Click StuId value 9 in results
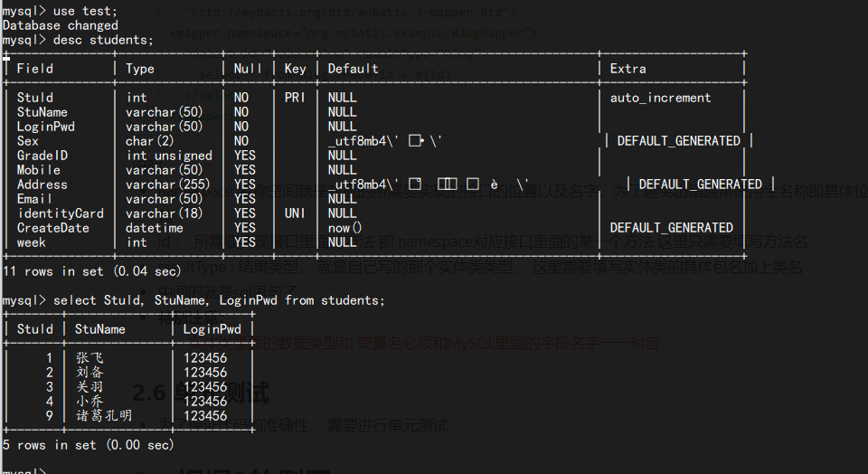The height and width of the screenshot is (474, 868). tap(50, 415)
